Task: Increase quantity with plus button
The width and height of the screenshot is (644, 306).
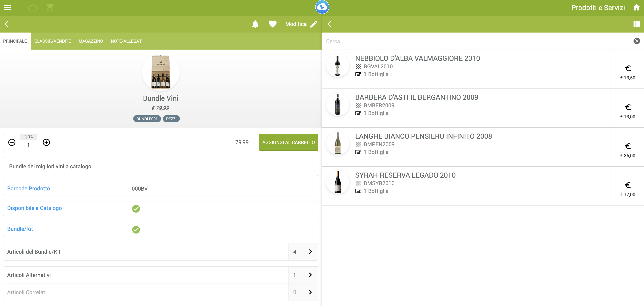Action: point(46,143)
